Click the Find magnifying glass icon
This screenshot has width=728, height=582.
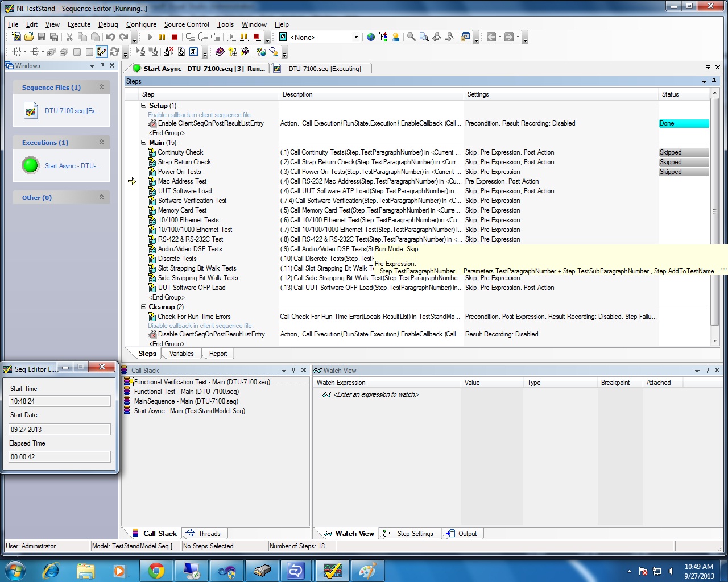pos(411,37)
